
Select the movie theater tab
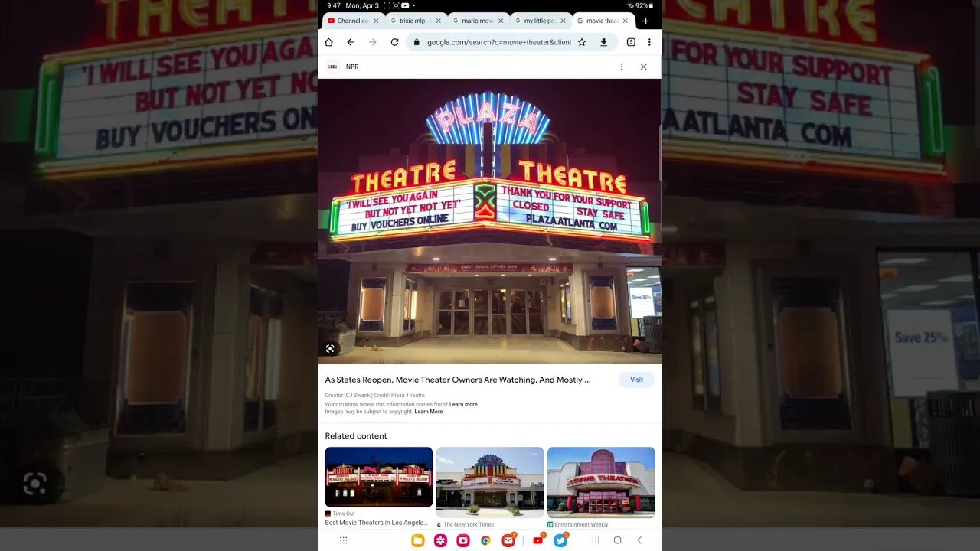(597, 21)
